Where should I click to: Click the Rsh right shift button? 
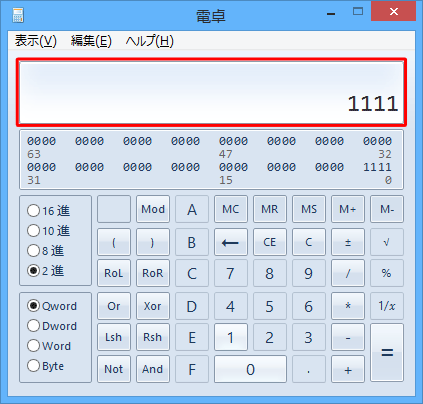tap(153, 337)
